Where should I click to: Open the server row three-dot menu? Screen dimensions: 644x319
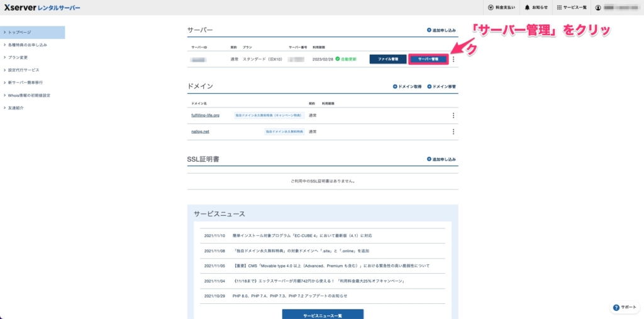[453, 59]
